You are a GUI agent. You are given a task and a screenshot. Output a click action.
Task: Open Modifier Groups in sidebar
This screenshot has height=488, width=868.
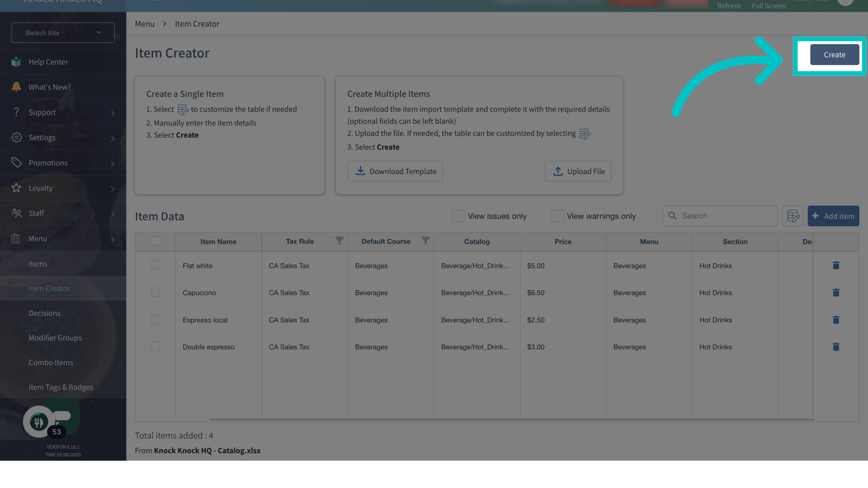tap(55, 338)
